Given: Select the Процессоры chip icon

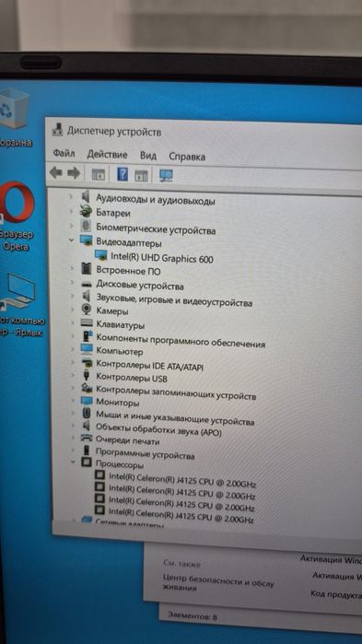Looking at the screenshot, I should 87,463.
